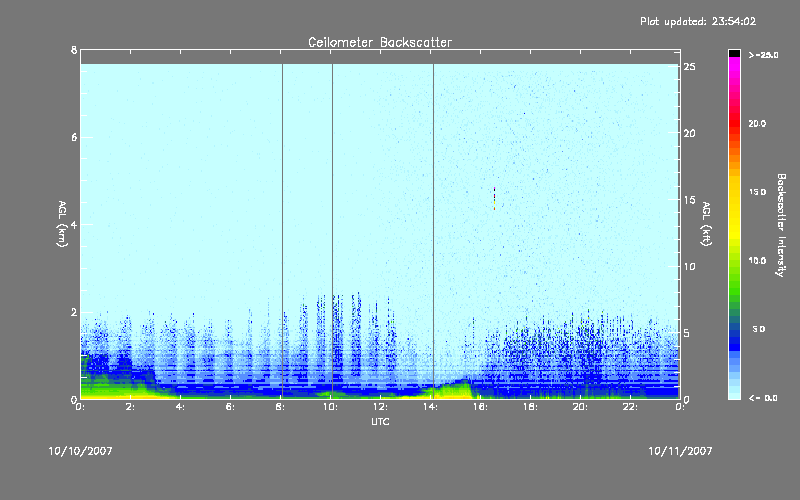Click the '6:' hour label on time axis
The image size is (800, 500).
(x=230, y=407)
